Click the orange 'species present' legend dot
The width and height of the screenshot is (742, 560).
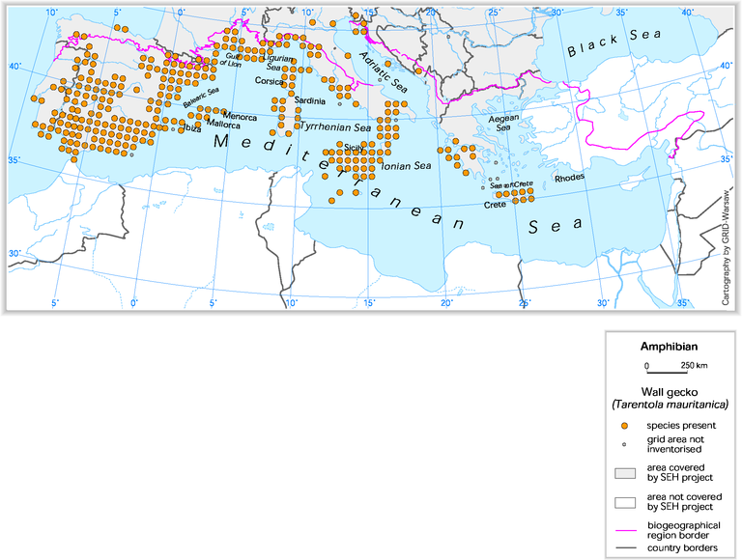(625, 426)
